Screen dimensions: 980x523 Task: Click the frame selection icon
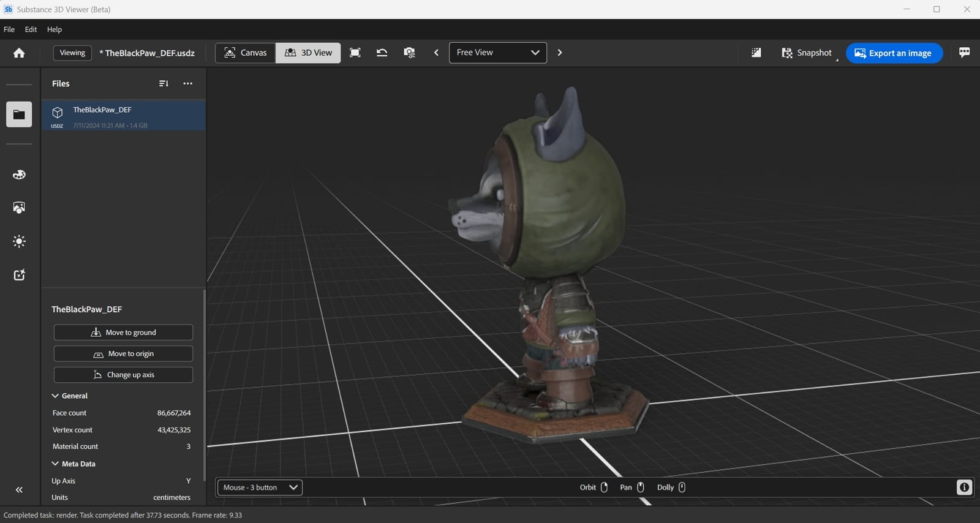[355, 53]
